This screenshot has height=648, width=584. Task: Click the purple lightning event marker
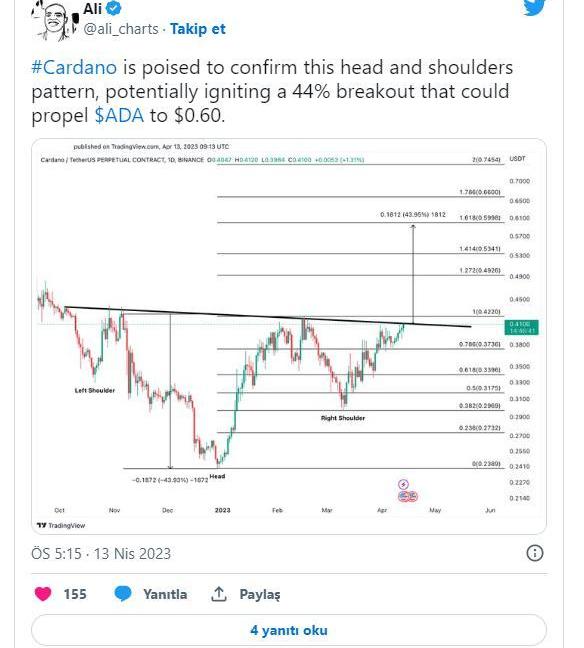coord(403,484)
